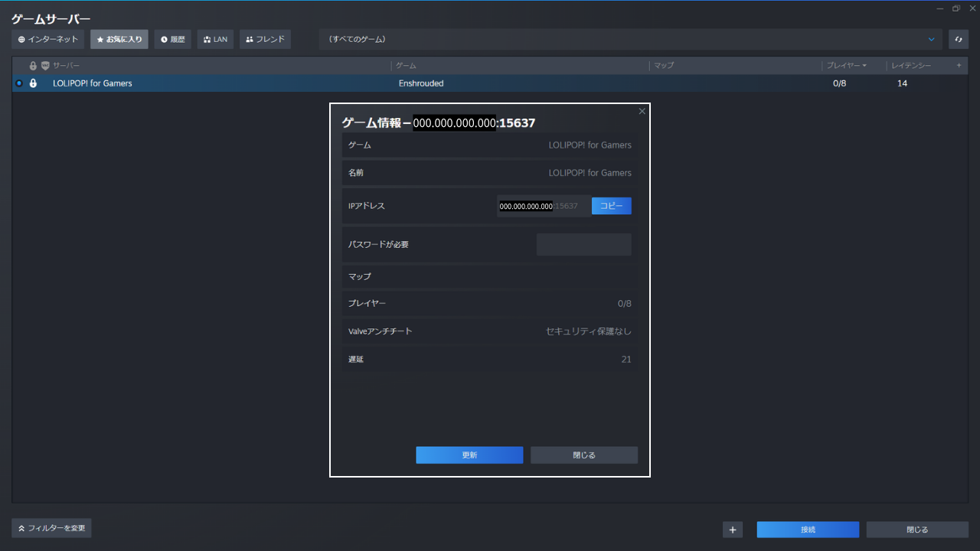
Task: Click the favorite indicator on LOLIPOP! row
Action: click(19, 83)
